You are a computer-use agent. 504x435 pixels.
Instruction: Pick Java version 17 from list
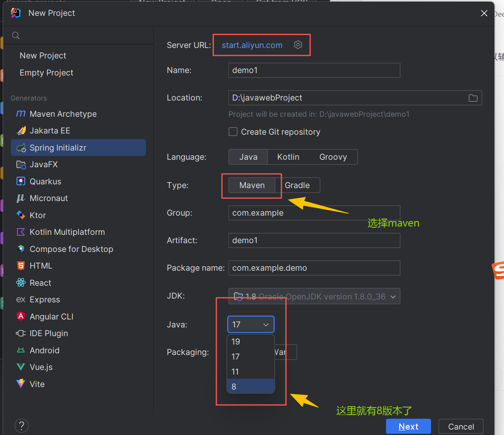point(251,357)
